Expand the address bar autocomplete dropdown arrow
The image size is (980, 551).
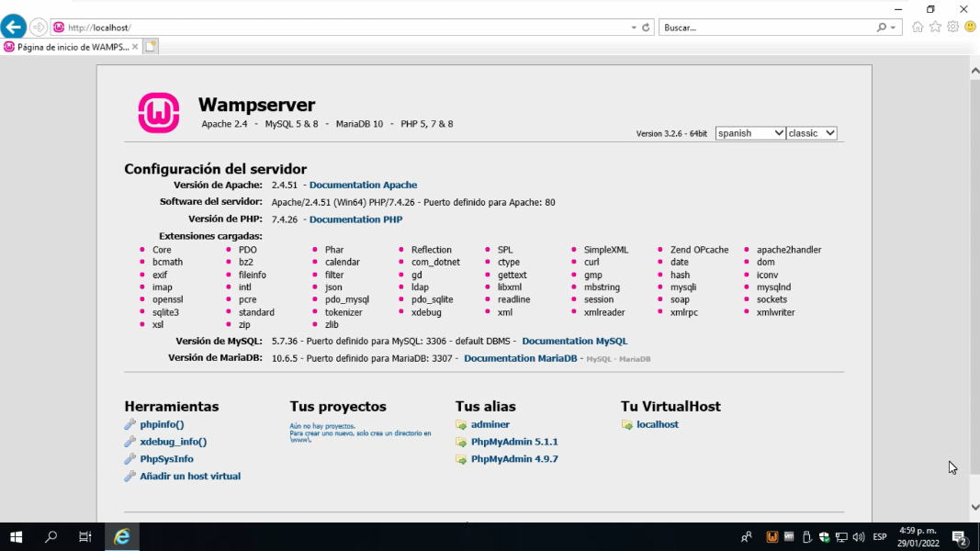pos(634,28)
